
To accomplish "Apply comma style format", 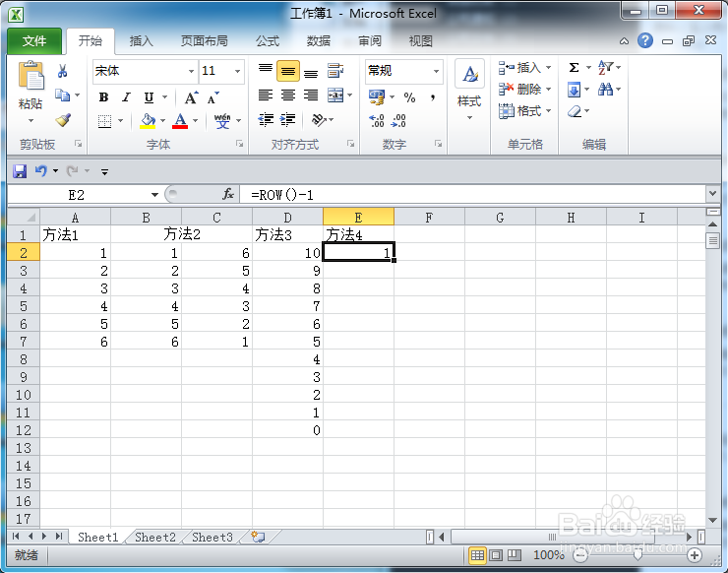I will point(432,97).
